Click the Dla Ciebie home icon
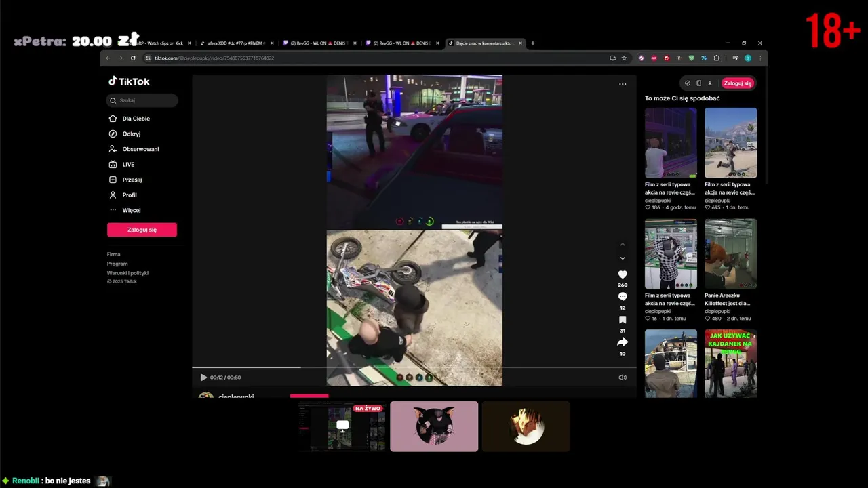Viewport: 868px width, 488px height. coord(113,119)
